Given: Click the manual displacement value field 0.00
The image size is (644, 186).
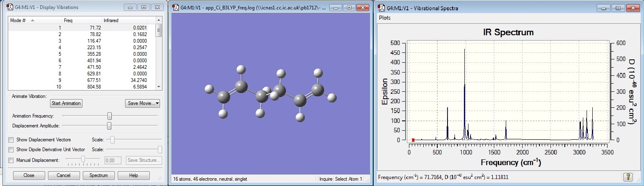Looking at the screenshot, I should click(113, 160).
